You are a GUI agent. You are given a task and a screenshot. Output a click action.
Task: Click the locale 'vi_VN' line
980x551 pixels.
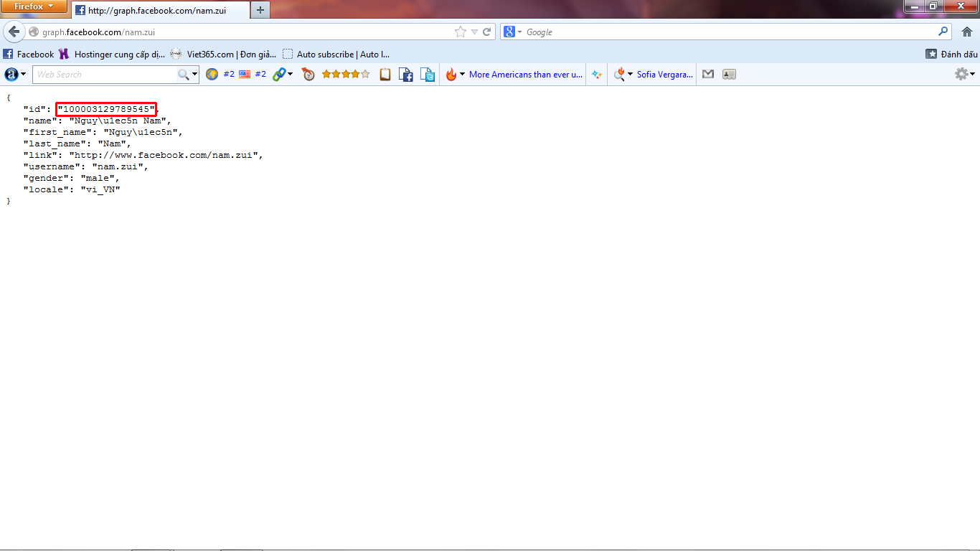72,189
